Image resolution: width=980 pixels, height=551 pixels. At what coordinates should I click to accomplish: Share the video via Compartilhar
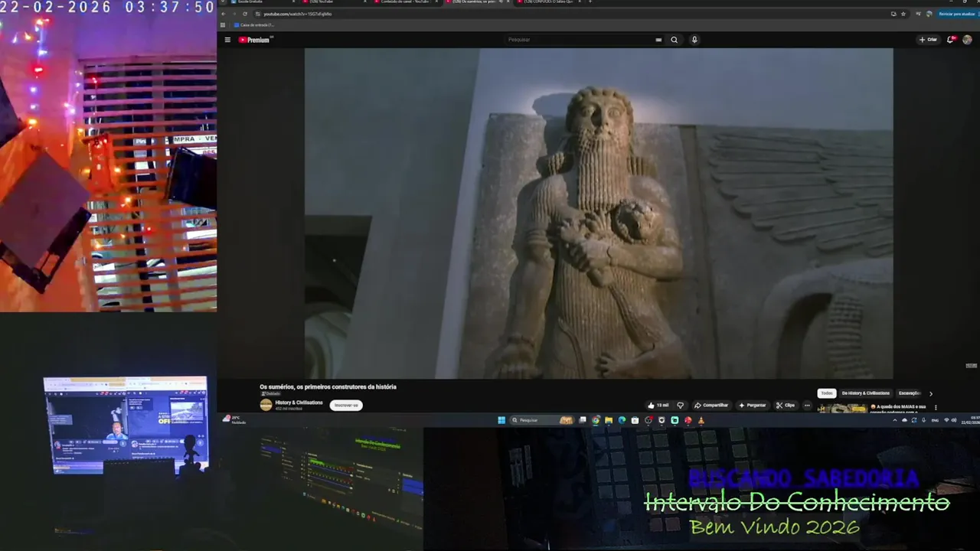[x=711, y=406]
